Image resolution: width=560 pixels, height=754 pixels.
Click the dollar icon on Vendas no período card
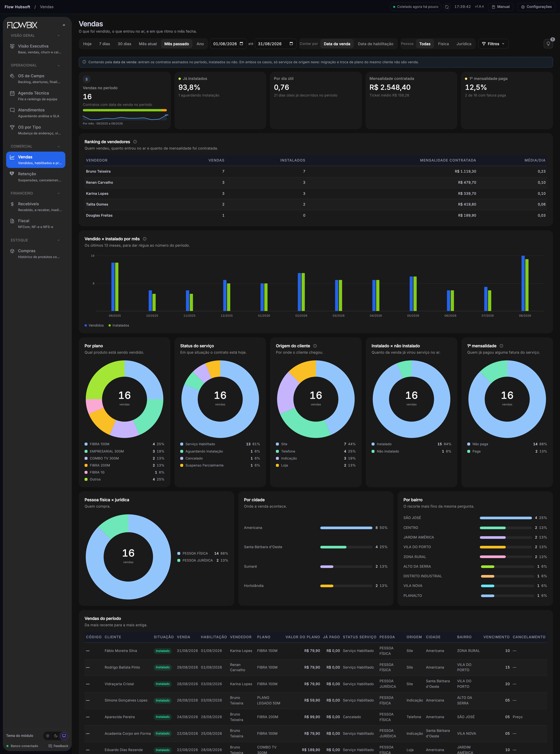pyautogui.click(x=87, y=79)
